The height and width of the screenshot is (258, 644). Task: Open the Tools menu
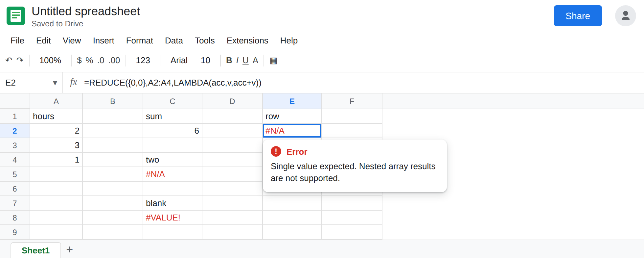tap(205, 40)
